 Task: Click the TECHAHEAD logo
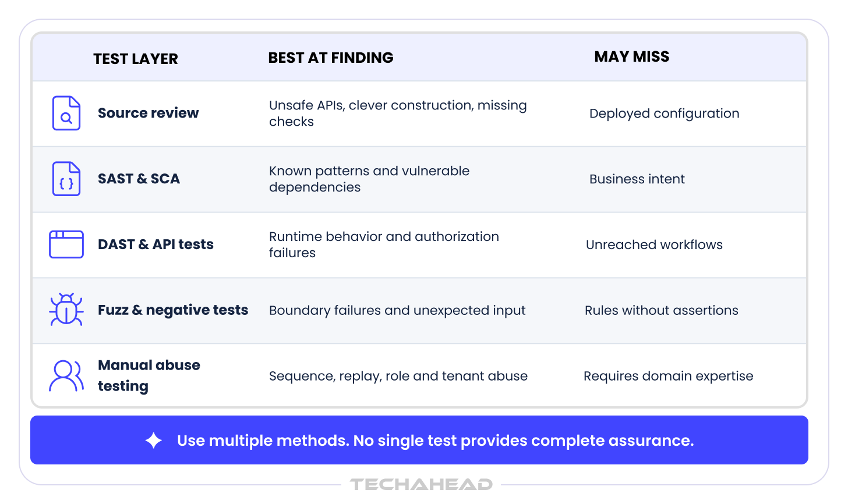pos(421,484)
